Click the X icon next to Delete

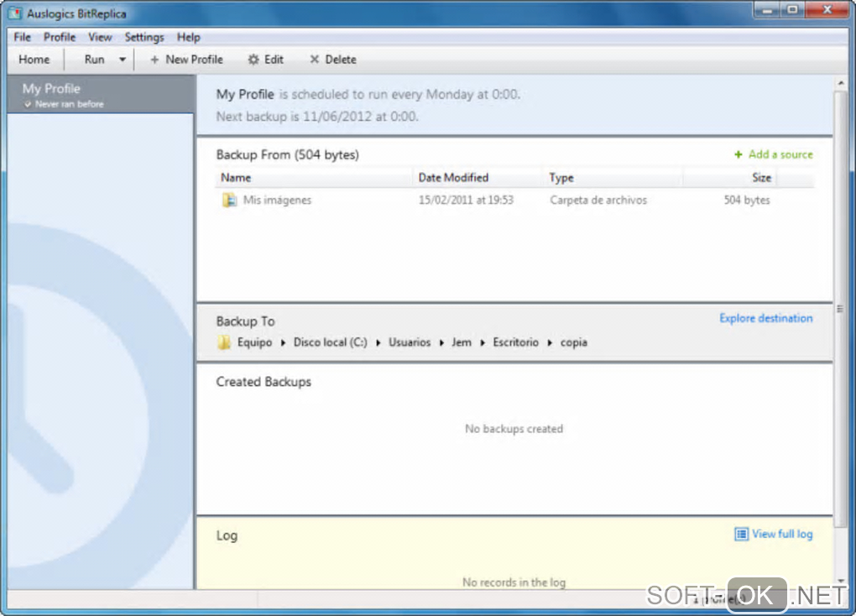click(314, 59)
